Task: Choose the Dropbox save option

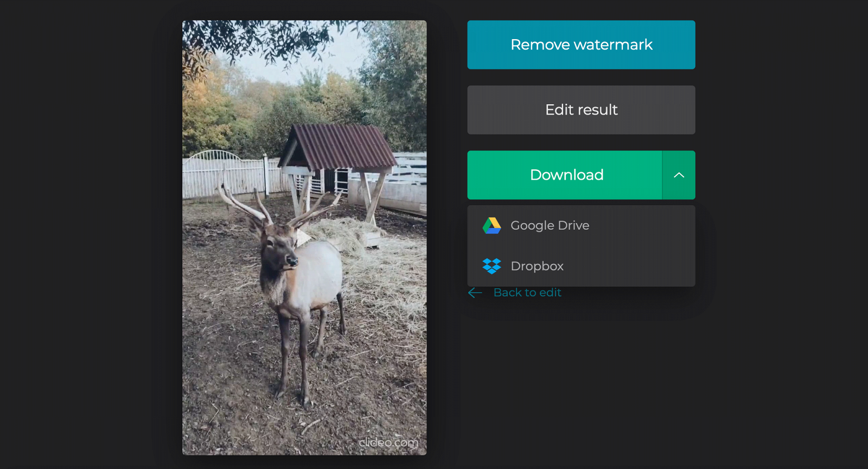Action: tap(537, 266)
